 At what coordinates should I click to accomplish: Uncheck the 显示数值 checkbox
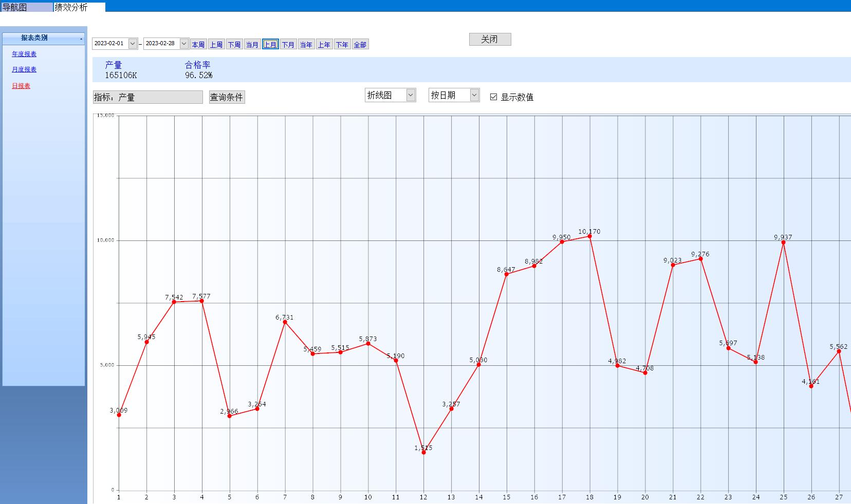coord(494,97)
